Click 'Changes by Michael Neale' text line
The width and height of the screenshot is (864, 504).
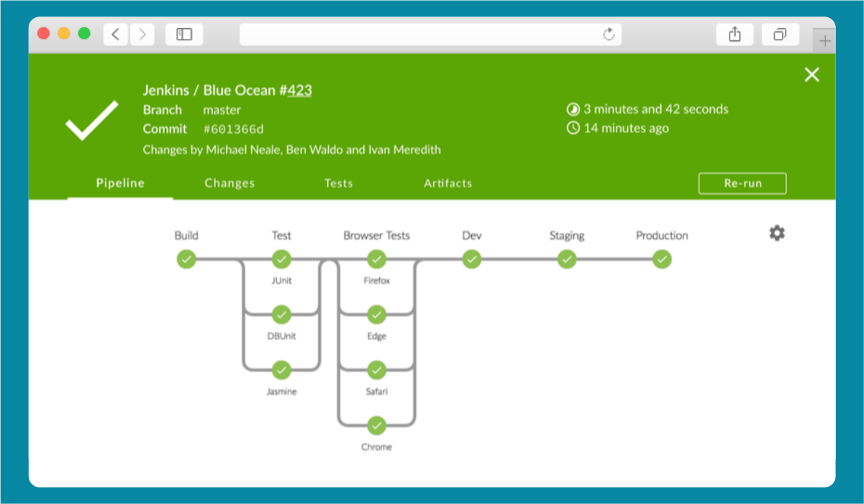292,150
